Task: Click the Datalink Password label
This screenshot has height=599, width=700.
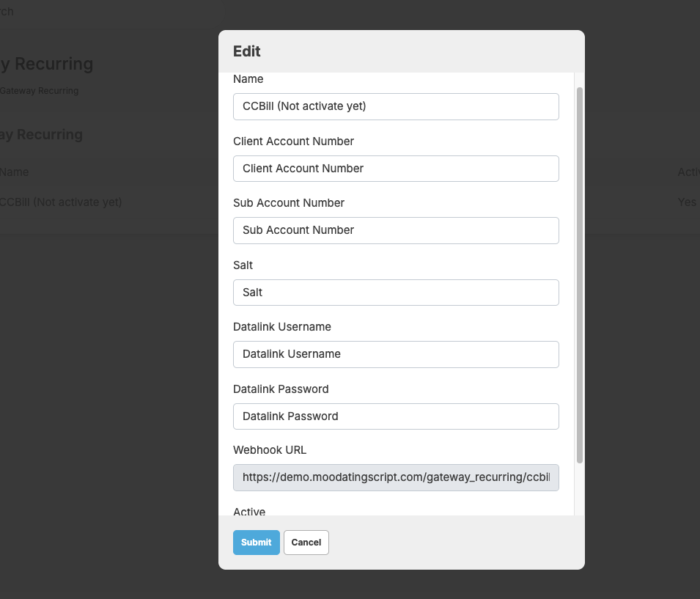Action: click(281, 389)
